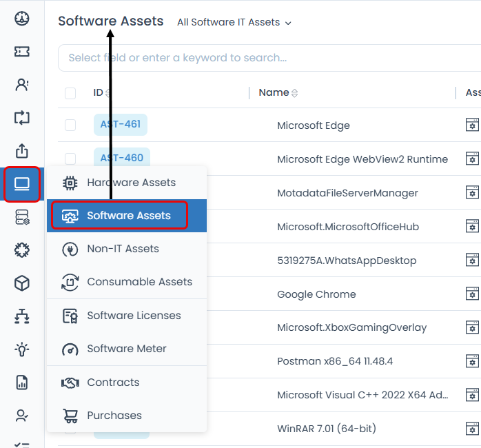Image resolution: width=481 pixels, height=448 pixels.
Task: Select Software Licenses from the menu
Action: click(x=127, y=316)
